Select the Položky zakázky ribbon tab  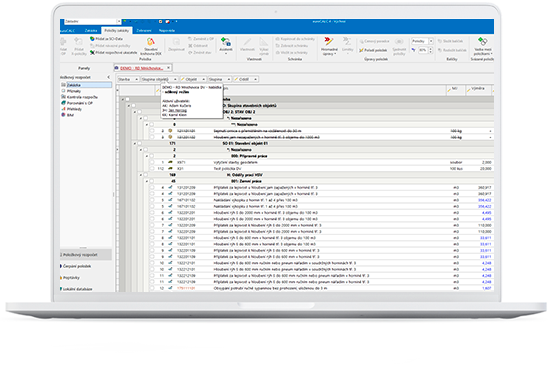(x=117, y=31)
